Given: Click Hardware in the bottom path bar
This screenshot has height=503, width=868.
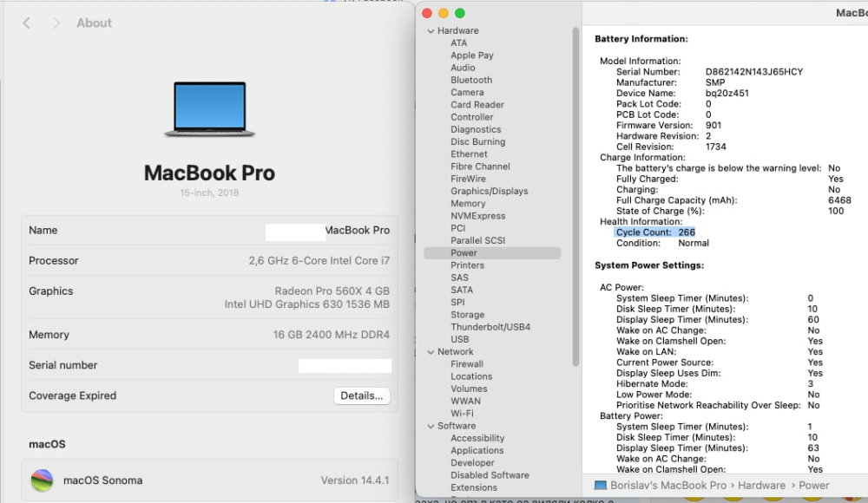Looking at the screenshot, I should coord(761,486).
